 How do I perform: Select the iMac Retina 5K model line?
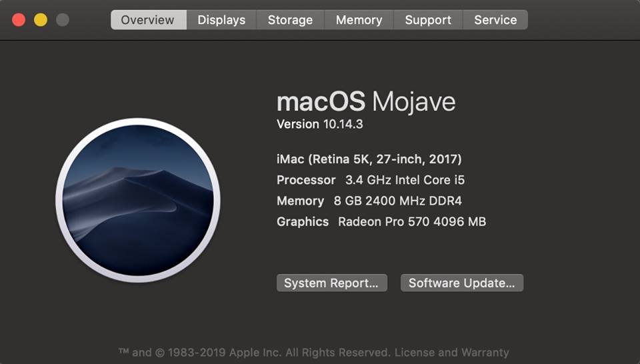[x=369, y=159]
